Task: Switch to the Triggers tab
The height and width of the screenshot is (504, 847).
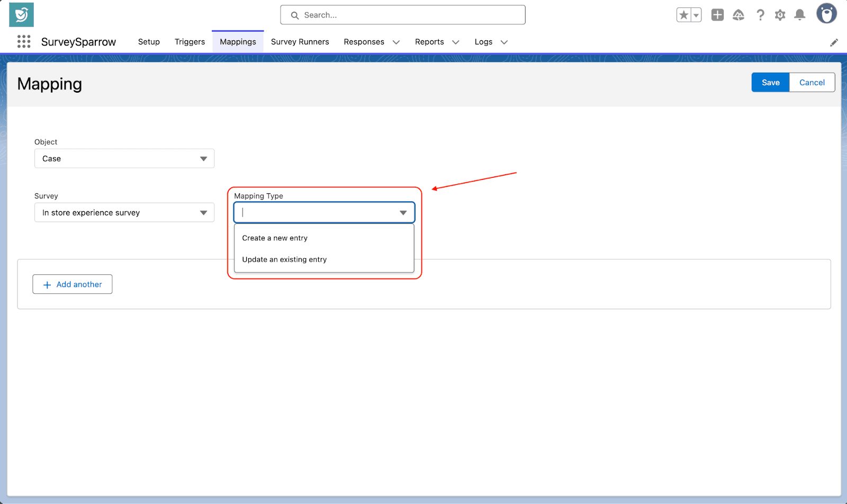Action: (190, 42)
